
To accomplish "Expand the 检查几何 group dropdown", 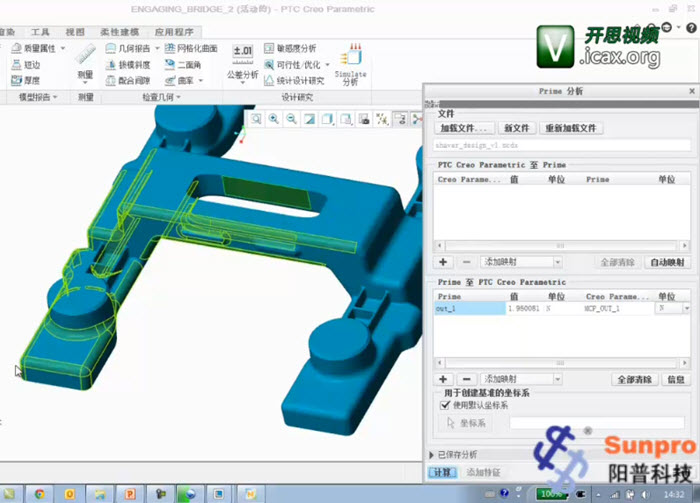I will click(161, 97).
